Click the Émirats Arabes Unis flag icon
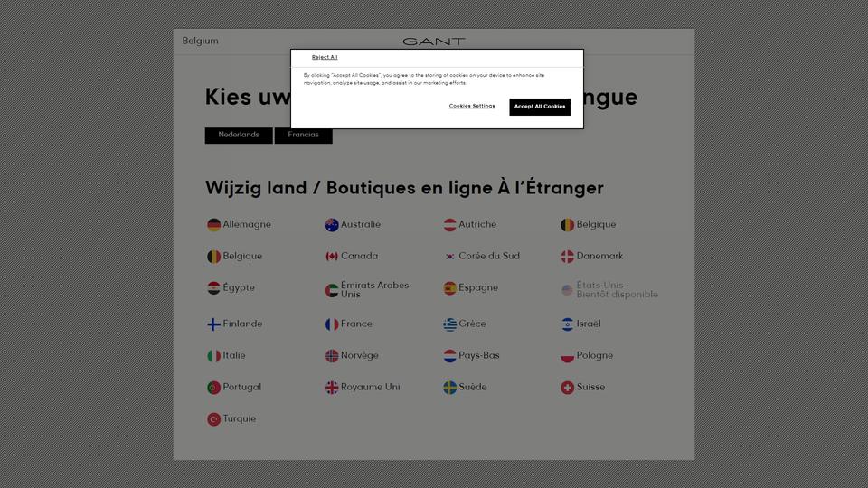This screenshot has width=868, height=488. pyautogui.click(x=332, y=290)
